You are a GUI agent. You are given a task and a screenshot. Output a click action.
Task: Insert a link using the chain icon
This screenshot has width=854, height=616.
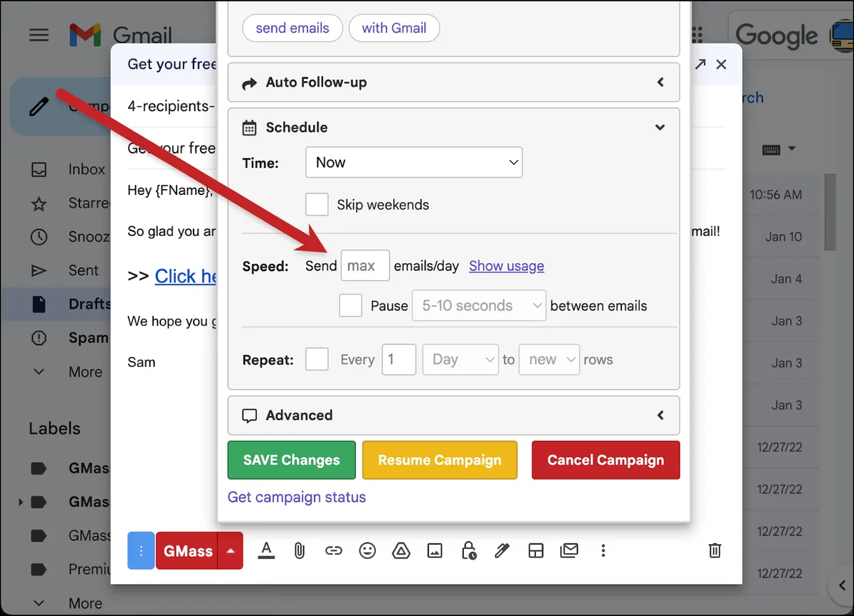pos(333,551)
